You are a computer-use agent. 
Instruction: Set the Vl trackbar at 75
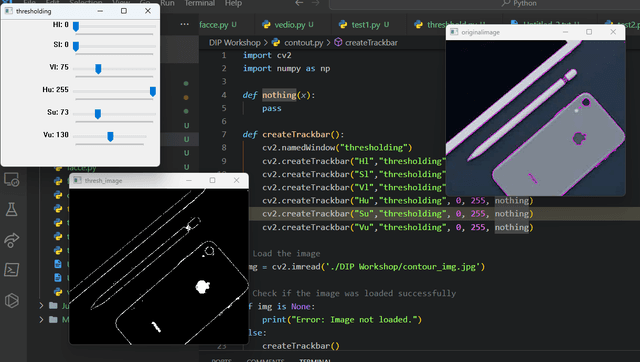point(98,69)
